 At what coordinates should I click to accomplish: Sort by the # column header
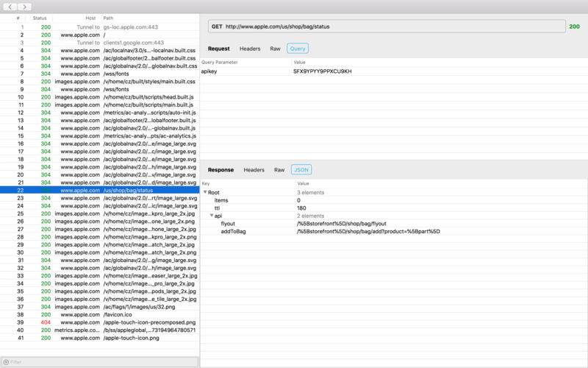(18, 18)
